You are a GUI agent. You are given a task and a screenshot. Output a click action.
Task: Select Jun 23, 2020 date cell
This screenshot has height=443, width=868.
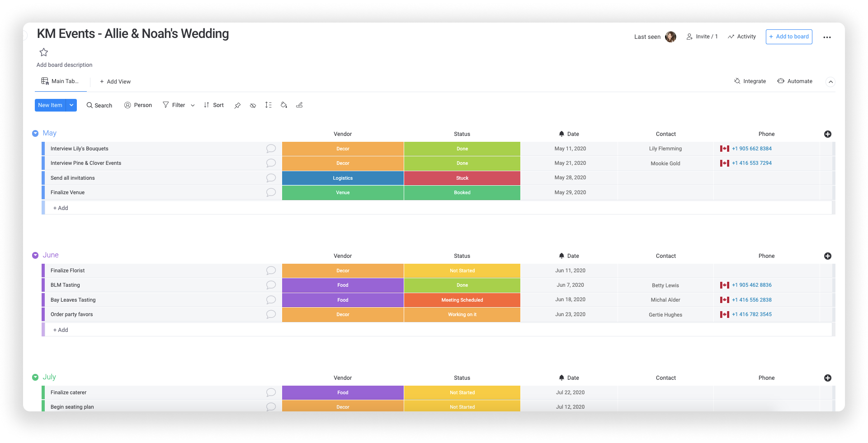[569, 314]
